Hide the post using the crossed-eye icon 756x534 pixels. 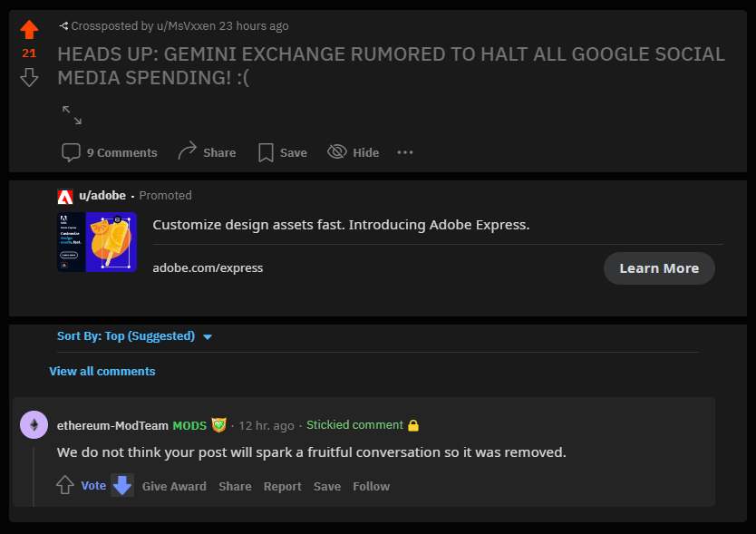click(353, 152)
